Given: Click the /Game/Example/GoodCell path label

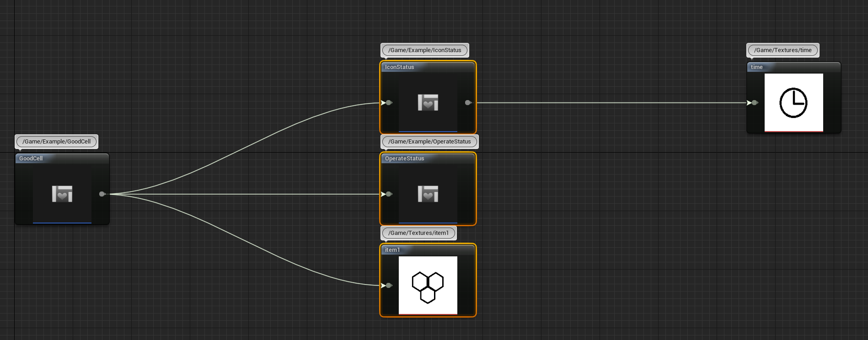Looking at the screenshot, I should (x=57, y=142).
